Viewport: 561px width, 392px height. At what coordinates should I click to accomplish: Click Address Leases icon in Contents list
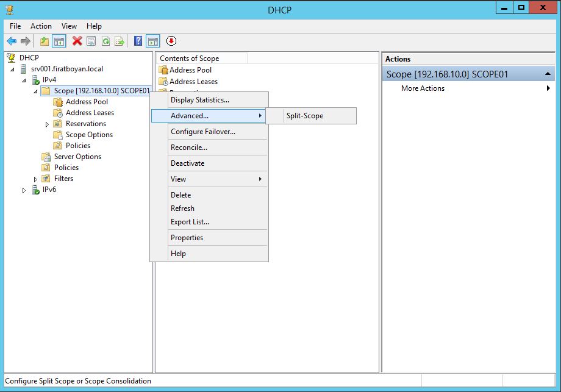163,82
